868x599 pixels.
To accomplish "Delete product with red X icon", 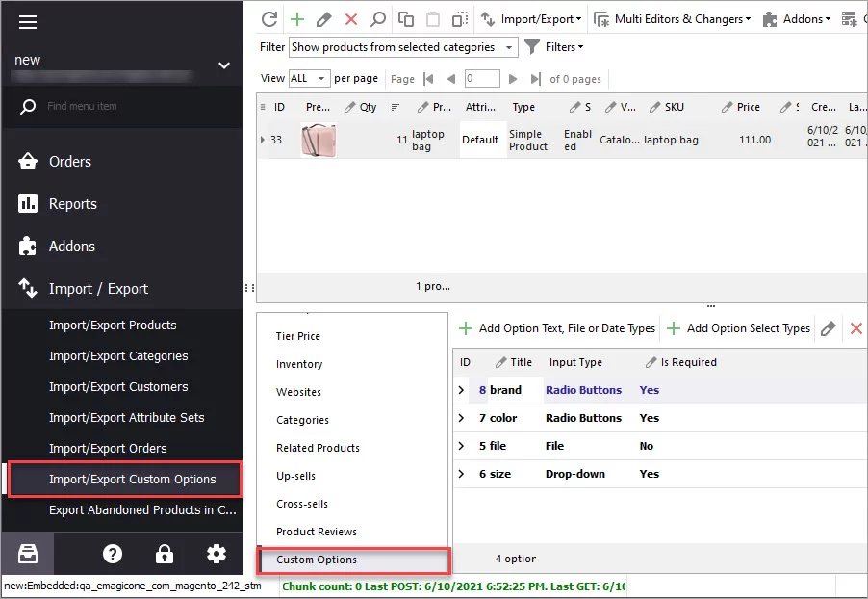I will 351,19.
